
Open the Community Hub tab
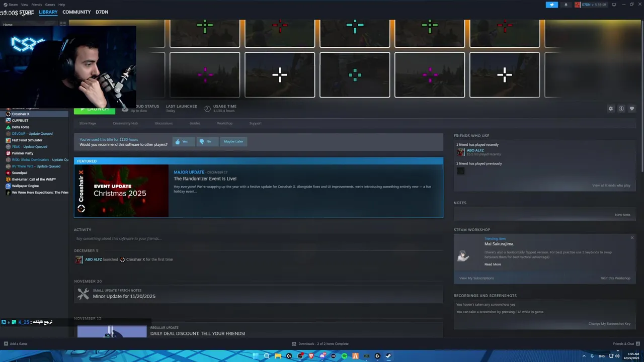click(x=125, y=123)
